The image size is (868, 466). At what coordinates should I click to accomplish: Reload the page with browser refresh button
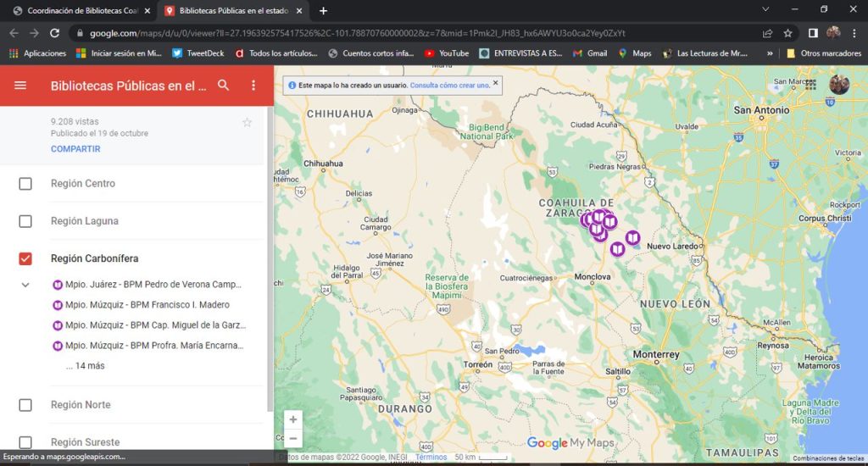point(55,33)
